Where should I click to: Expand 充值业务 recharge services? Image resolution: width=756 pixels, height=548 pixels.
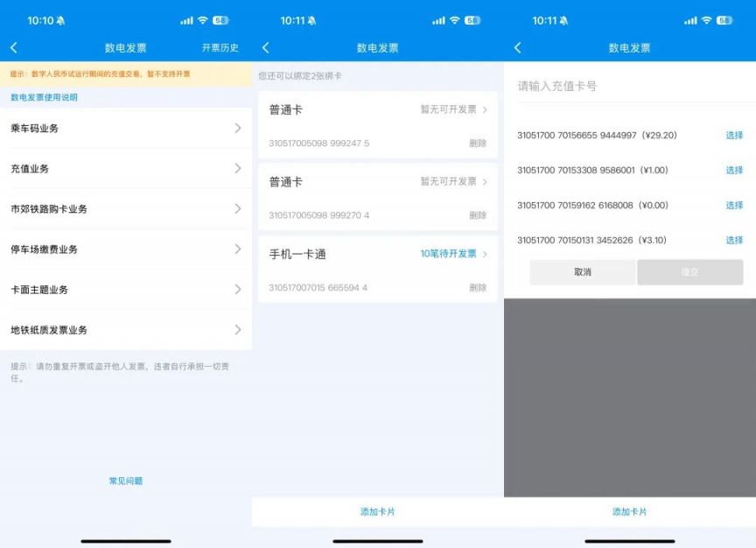pos(127,168)
